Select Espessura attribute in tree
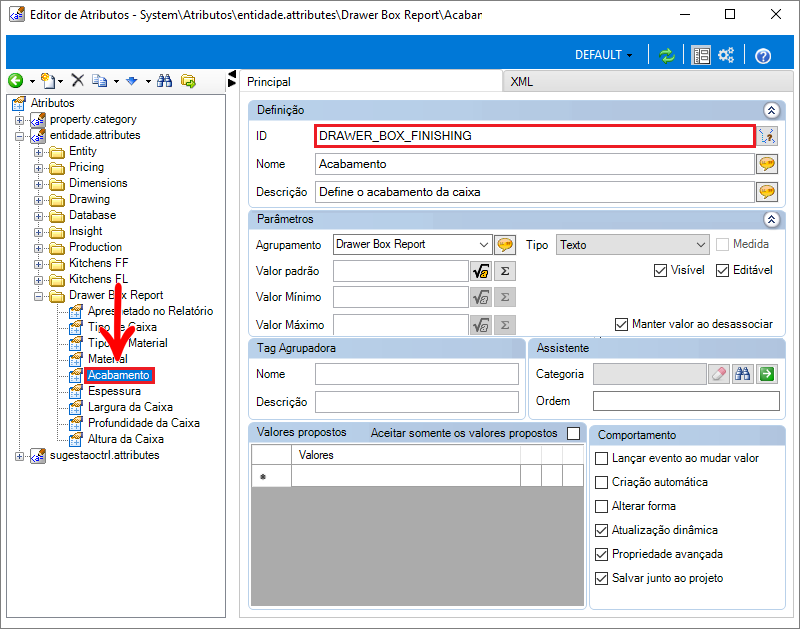Viewport: 800px width, 629px height. click(x=114, y=391)
